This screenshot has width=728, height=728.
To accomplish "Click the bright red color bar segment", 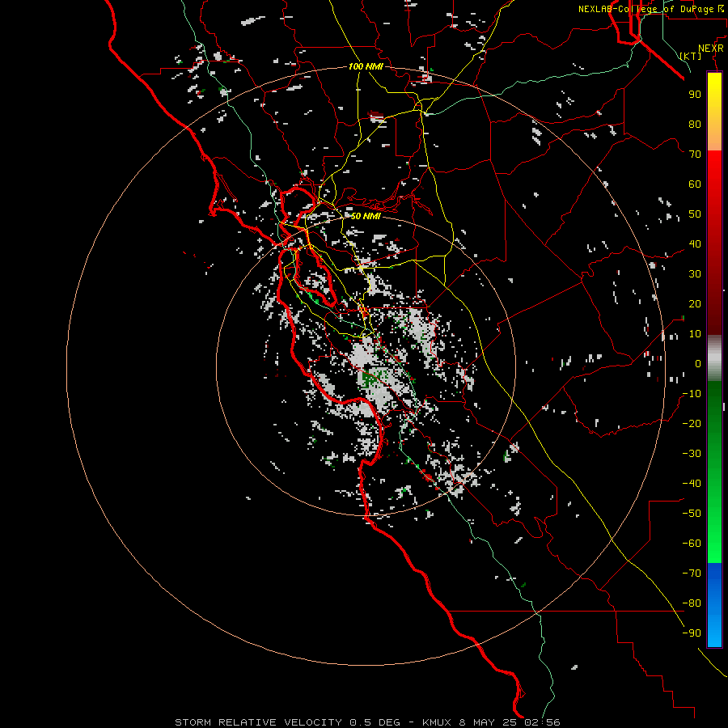I will click(x=714, y=170).
